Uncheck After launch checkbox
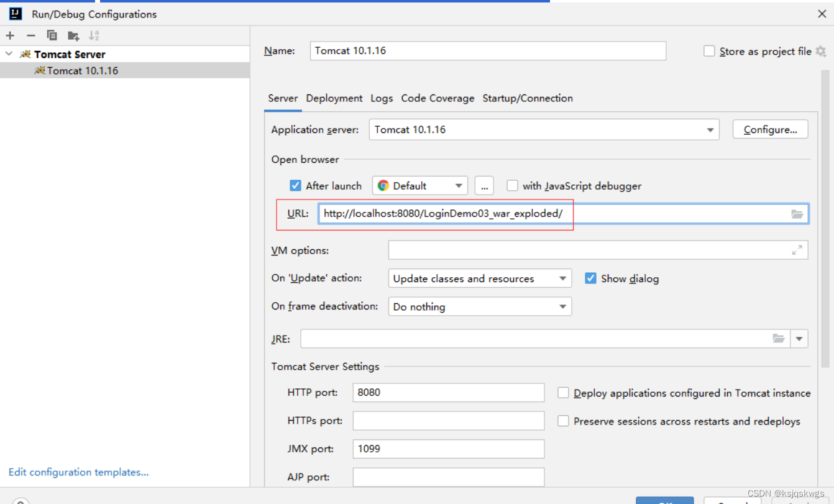The width and height of the screenshot is (834, 504). (296, 185)
